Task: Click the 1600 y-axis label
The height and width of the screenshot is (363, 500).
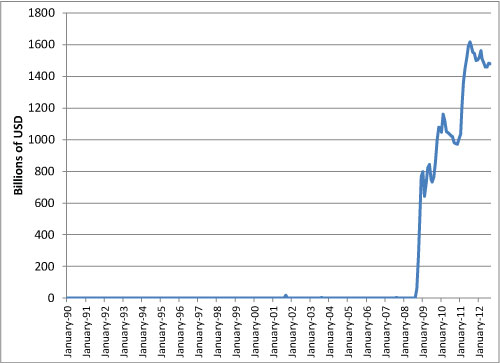Action: tap(41, 45)
